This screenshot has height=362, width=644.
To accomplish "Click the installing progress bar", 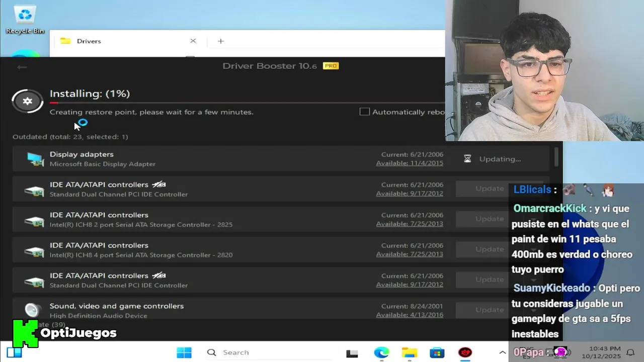I will click(247, 103).
